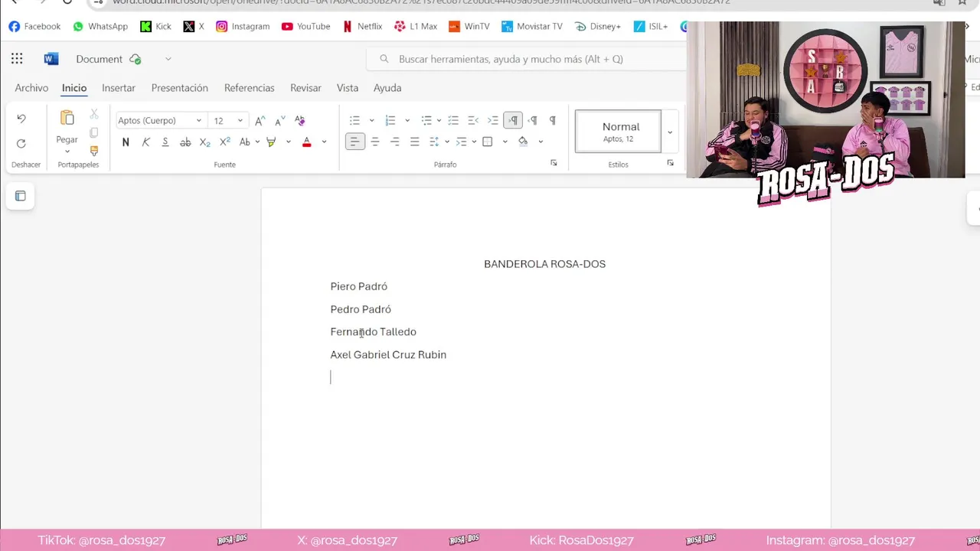
Task: Select the Format Painter brush icon
Action: (x=94, y=151)
